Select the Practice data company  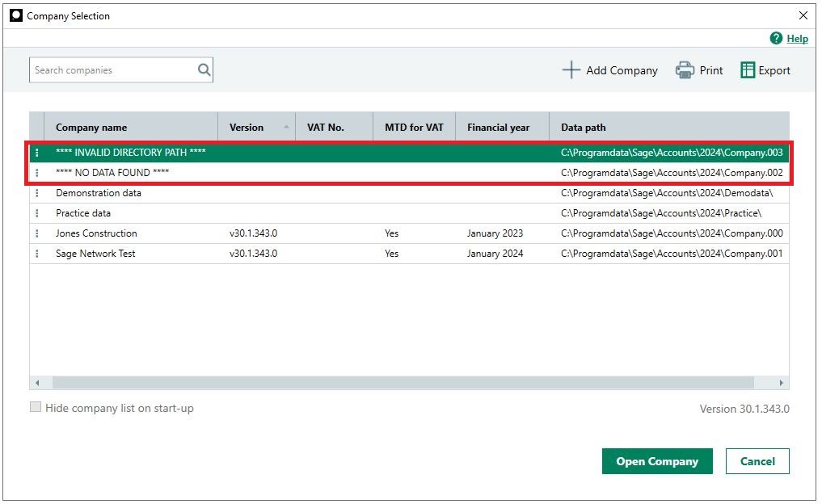[x=83, y=213]
